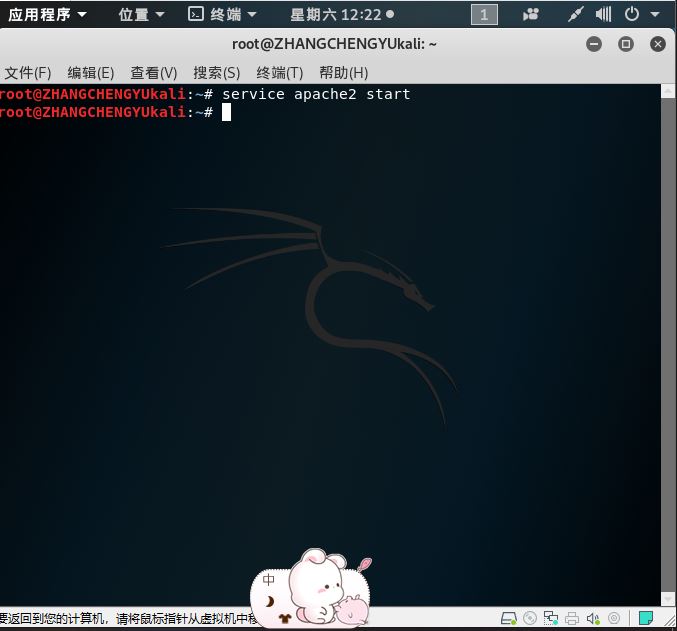The height and width of the screenshot is (631, 677).
Task: Click the VM hard disk status icon
Action: coord(509,618)
